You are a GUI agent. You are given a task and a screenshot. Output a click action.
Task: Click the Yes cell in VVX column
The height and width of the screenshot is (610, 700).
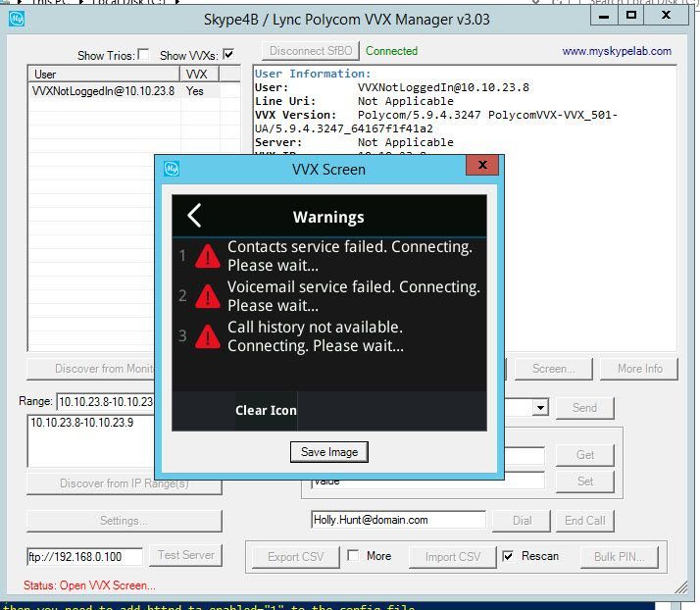click(195, 91)
